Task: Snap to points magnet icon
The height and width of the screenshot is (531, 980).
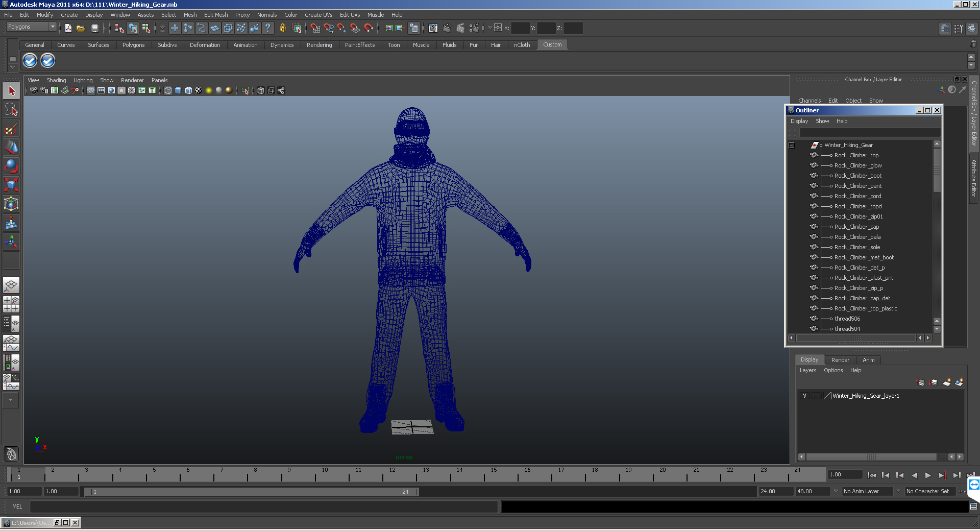Action: tap(341, 28)
